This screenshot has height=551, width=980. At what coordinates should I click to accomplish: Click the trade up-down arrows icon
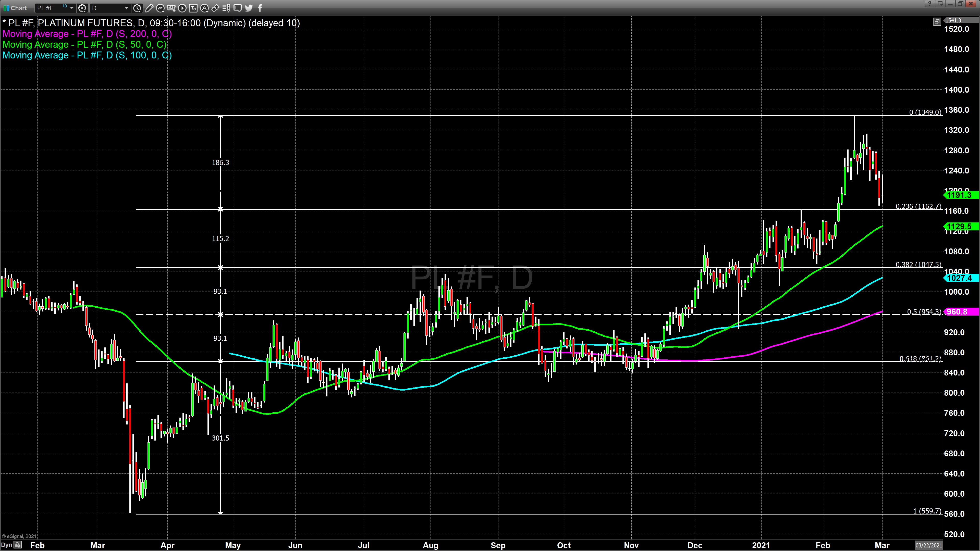point(215,8)
